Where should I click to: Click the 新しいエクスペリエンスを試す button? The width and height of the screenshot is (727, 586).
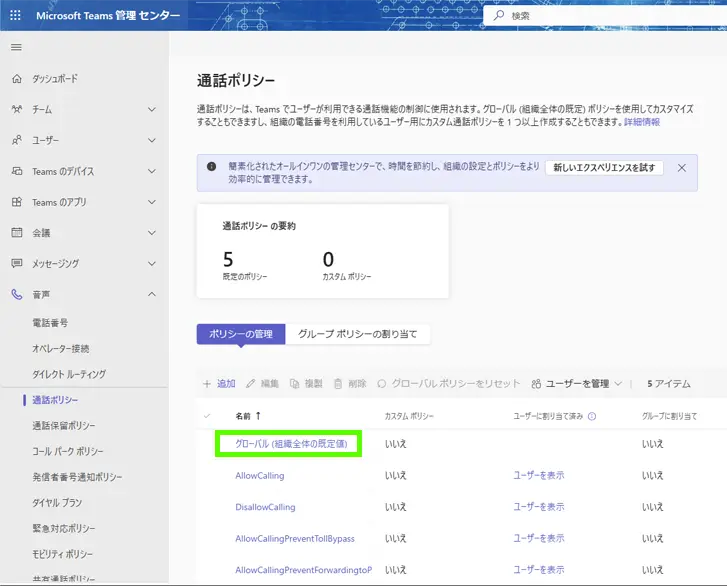604,168
